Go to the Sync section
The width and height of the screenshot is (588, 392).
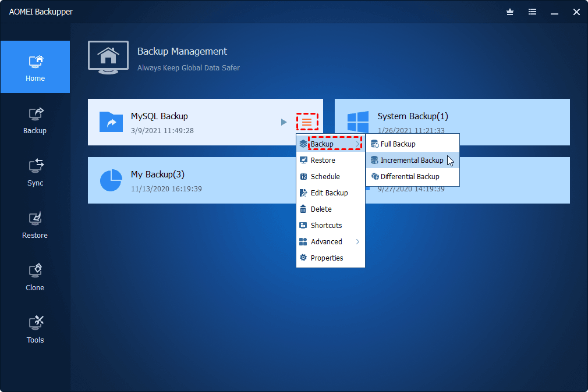(36, 172)
